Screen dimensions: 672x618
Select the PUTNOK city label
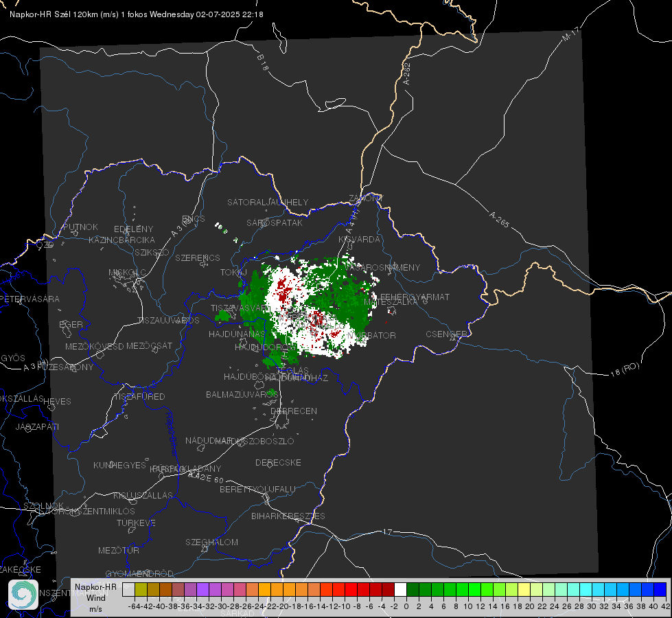pos(80,227)
